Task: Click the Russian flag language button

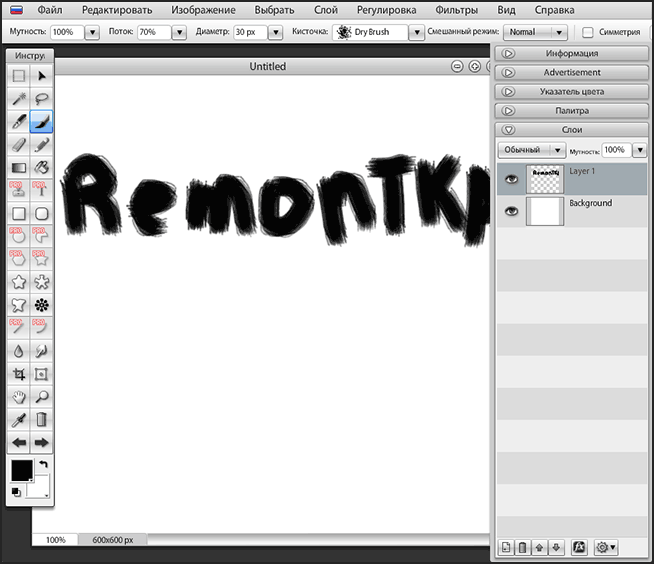Action: tap(17, 10)
